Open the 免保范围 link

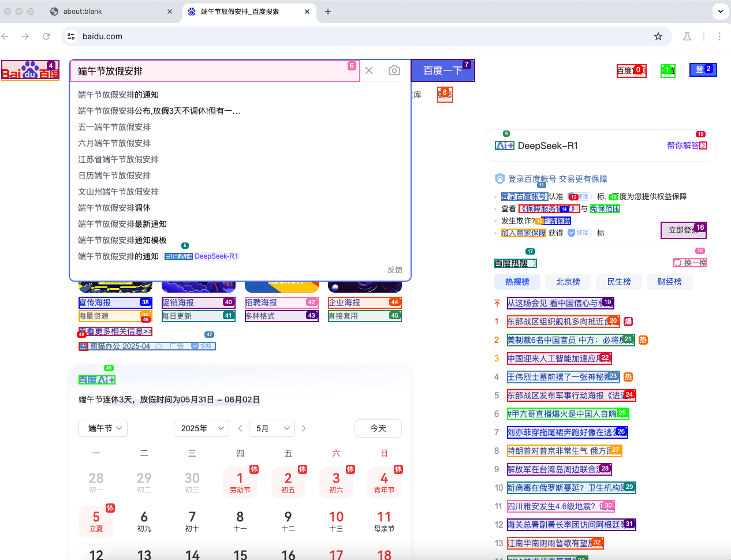click(x=605, y=208)
